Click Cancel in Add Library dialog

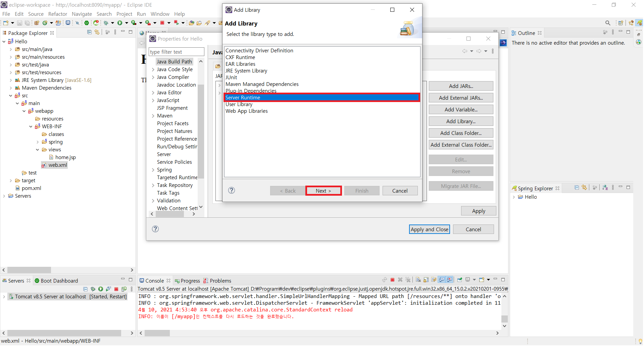point(400,191)
